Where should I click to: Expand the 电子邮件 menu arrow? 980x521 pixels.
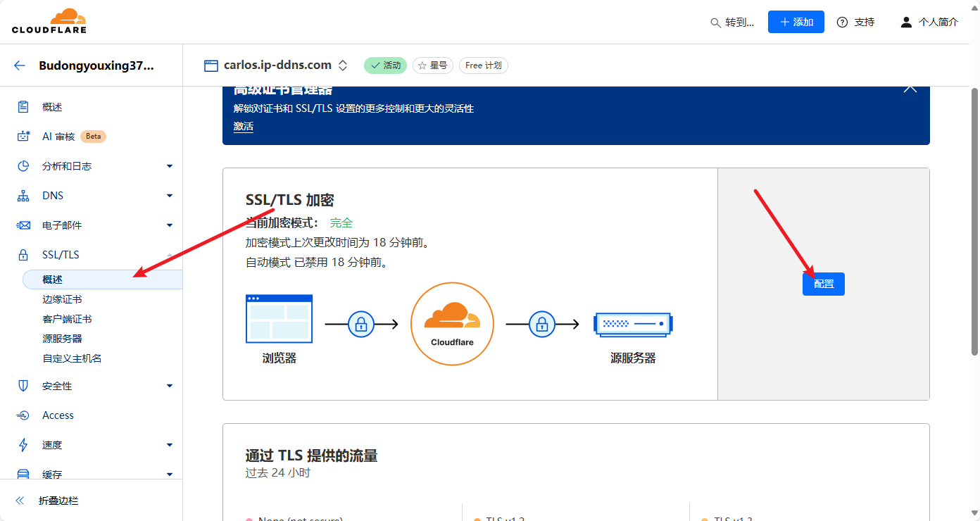pos(170,225)
